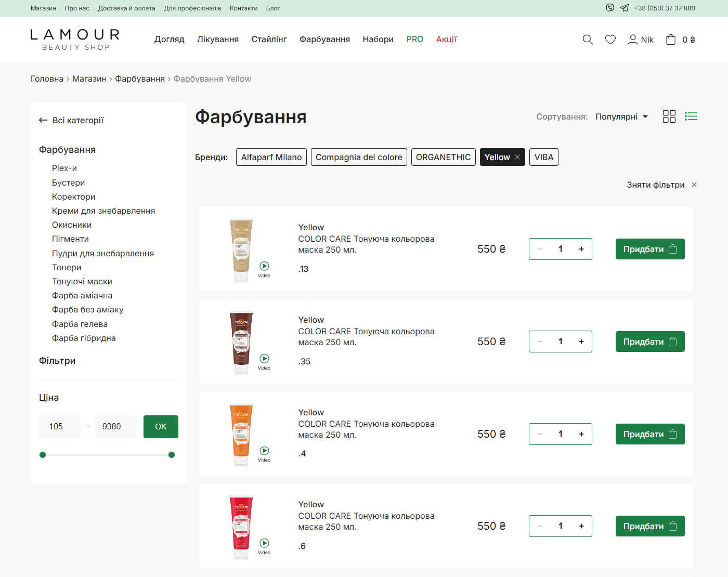Viewport: 728px width, 577px height.
Task: Go to Головна in breadcrumbs
Action: [47, 79]
